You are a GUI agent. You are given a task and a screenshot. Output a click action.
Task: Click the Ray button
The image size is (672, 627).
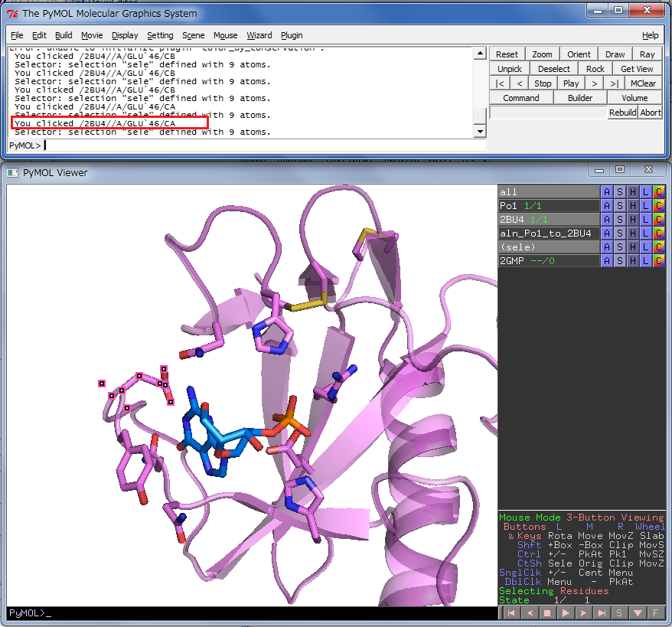(647, 54)
